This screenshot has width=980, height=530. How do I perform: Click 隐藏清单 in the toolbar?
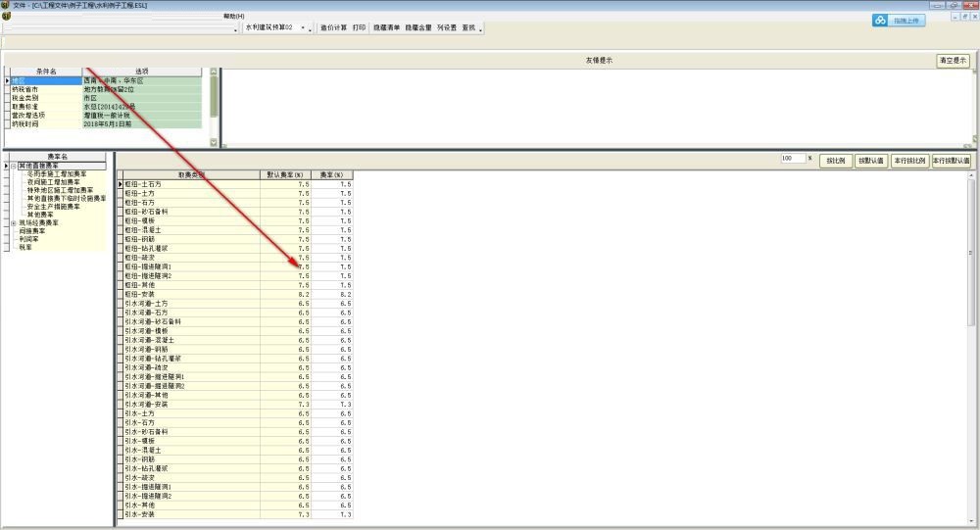pos(386,27)
